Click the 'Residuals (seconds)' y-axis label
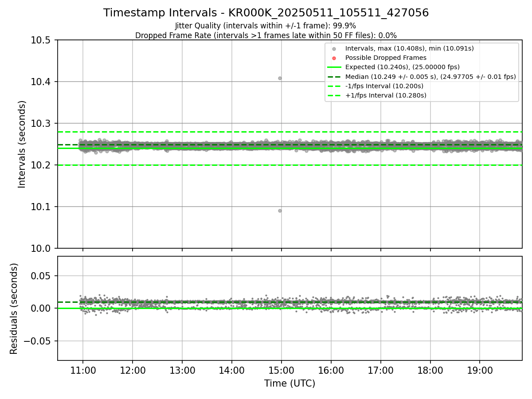The width and height of the screenshot is (532, 399). coord(14,309)
